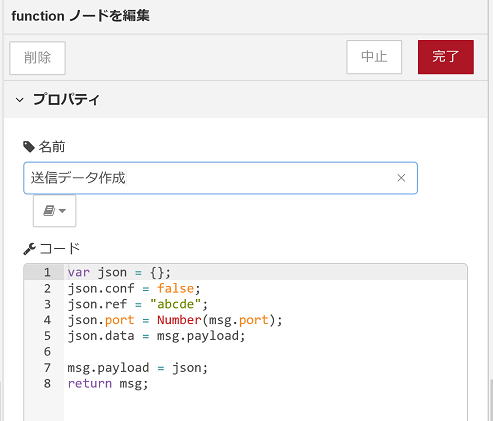Clear the name field with X icon
Viewport: 493px width, 421px height.
[x=401, y=178]
